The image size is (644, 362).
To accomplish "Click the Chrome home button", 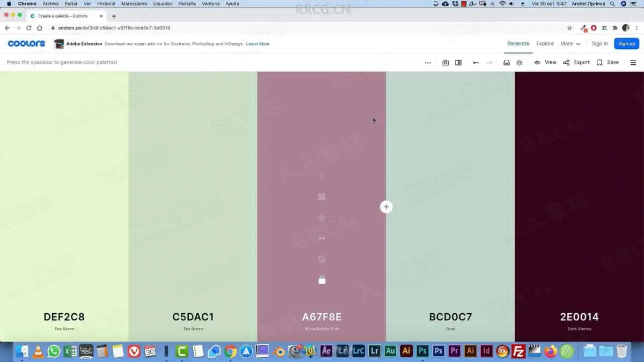I will (39, 28).
